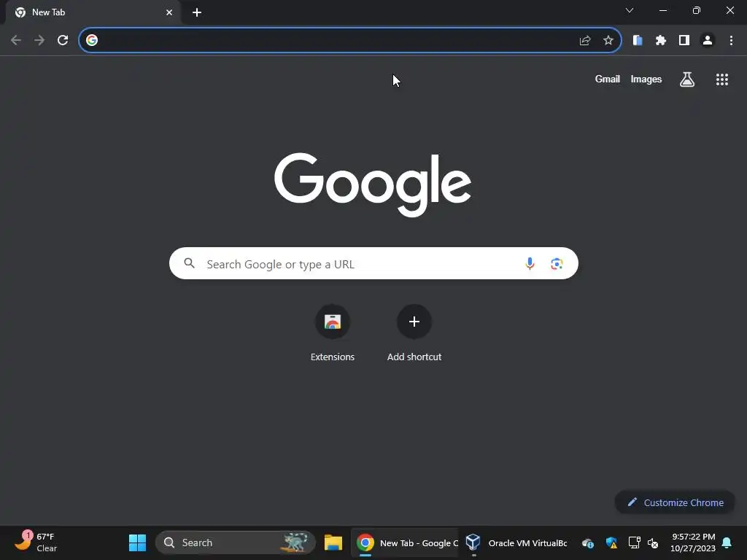Click the Search Google or type a URL box
This screenshot has width=747, height=560.
click(373, 263)
